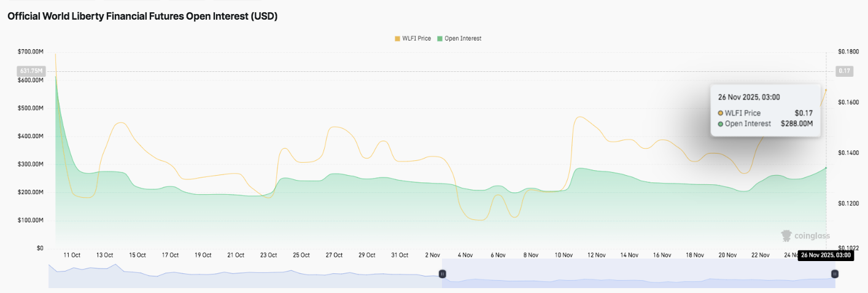
Task: Click the 10 Nov x-axis date label
Action: pos(564,255)
